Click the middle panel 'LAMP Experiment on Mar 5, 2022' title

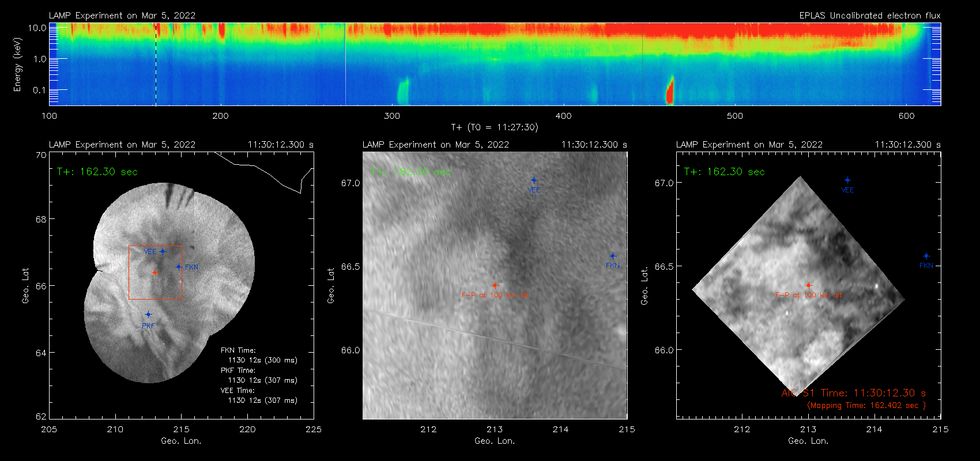tap(436, 145)
